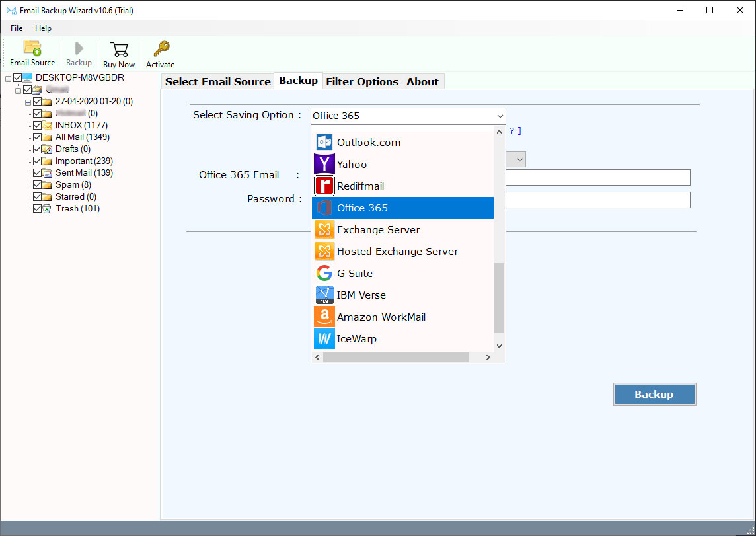Click the INBOX envelope folder icon
756x536 pixels.
[x=47, y=126]
